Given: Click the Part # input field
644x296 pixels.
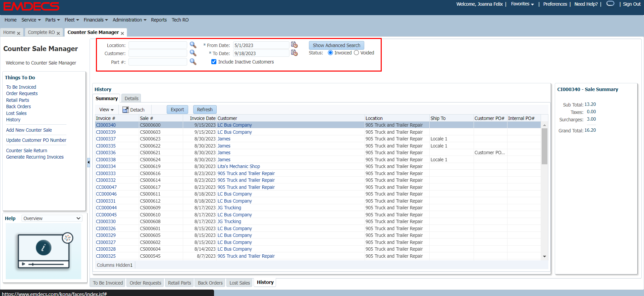Looking at the screenshot, I should (x=158, y=62).
